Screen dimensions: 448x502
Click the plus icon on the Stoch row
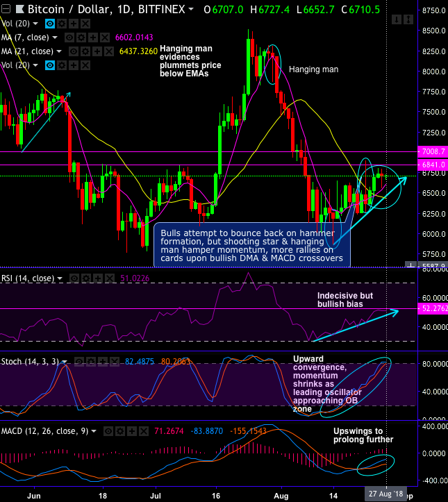[x=103, y=362]
